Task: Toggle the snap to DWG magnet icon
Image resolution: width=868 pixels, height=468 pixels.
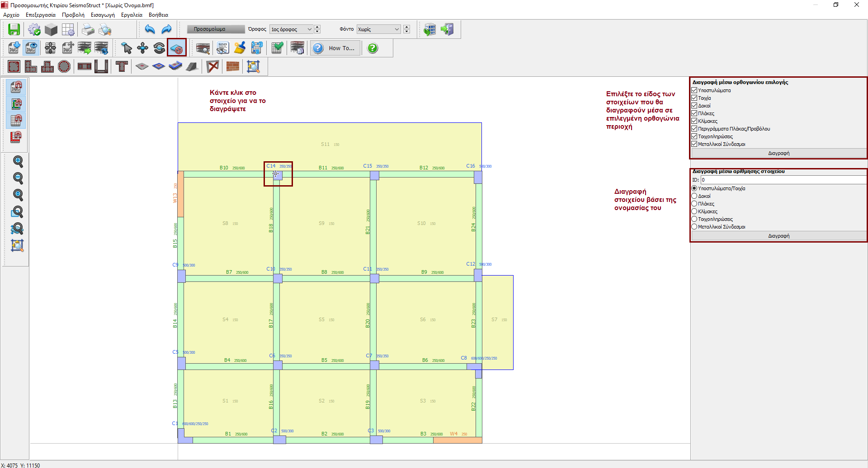Action: click(x=16, y=87)
